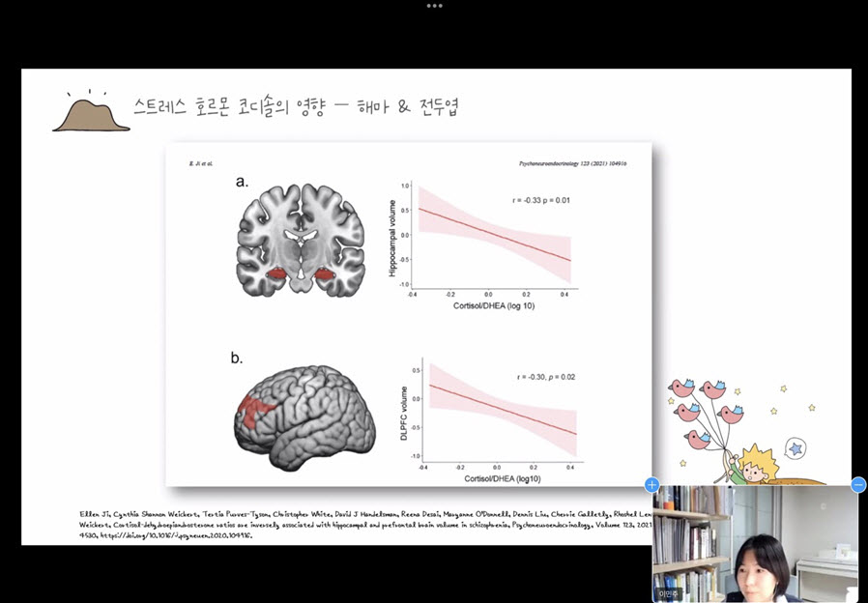Click the 'r = -0.33 p = 0.01' annotation
The height and width of the screenshot is (603, 868).
[541, 200]
